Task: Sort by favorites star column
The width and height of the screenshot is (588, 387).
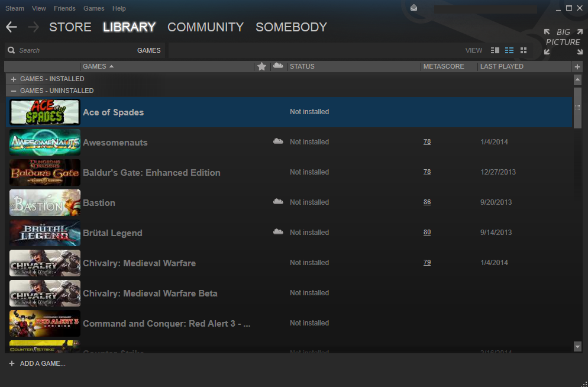Action: 261,66
